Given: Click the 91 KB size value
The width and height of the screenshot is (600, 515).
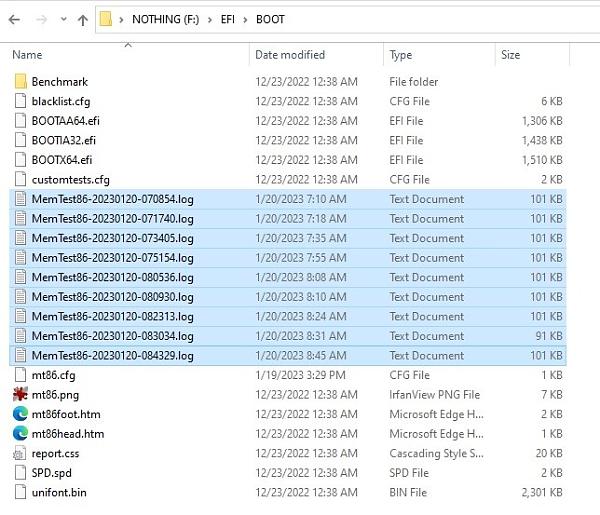Looking at the screenshot, I should [x=549, y=336].
